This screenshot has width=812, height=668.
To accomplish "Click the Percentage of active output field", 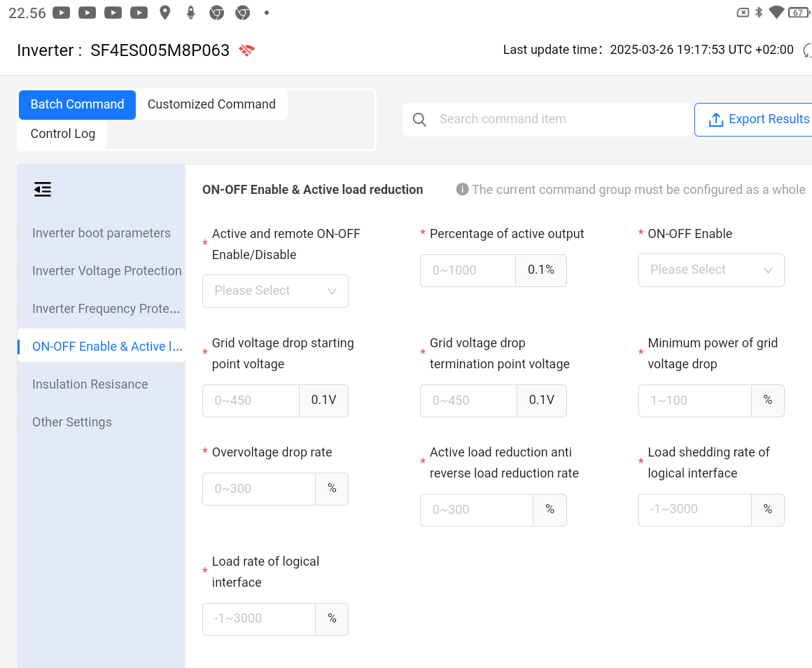I will coord(468,270).
